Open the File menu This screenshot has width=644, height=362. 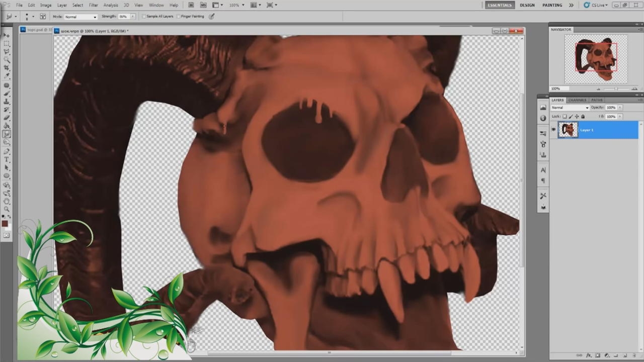19,5
